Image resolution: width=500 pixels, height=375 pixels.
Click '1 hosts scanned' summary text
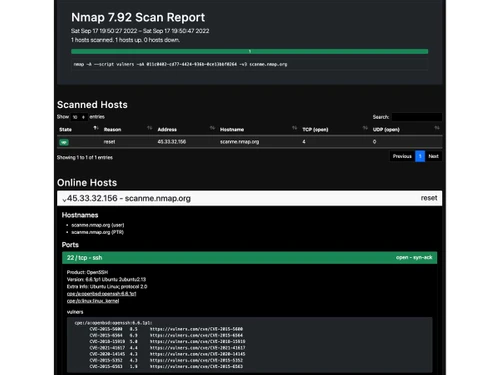(x=125, y=40)
